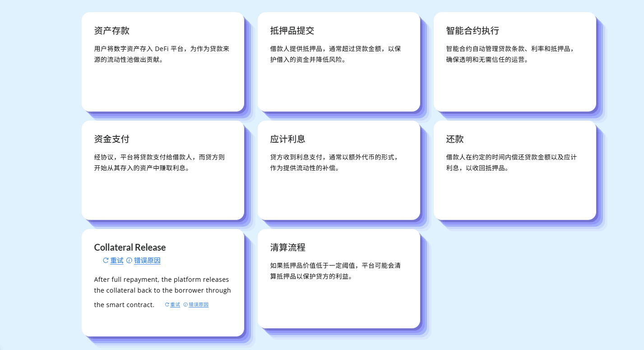Click the small 重试 link after "the smart contract."
The image size is (644, 350).
[175, 305]
